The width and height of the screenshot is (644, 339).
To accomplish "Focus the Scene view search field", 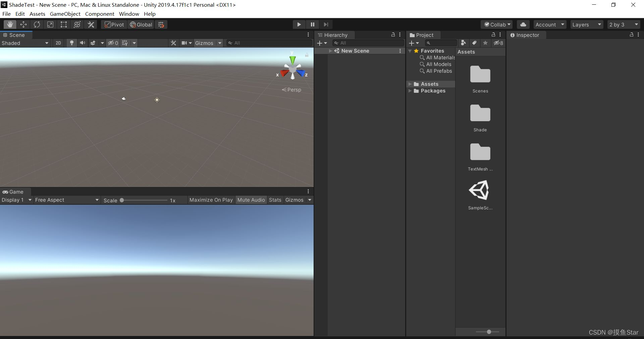I will (269, 43).
